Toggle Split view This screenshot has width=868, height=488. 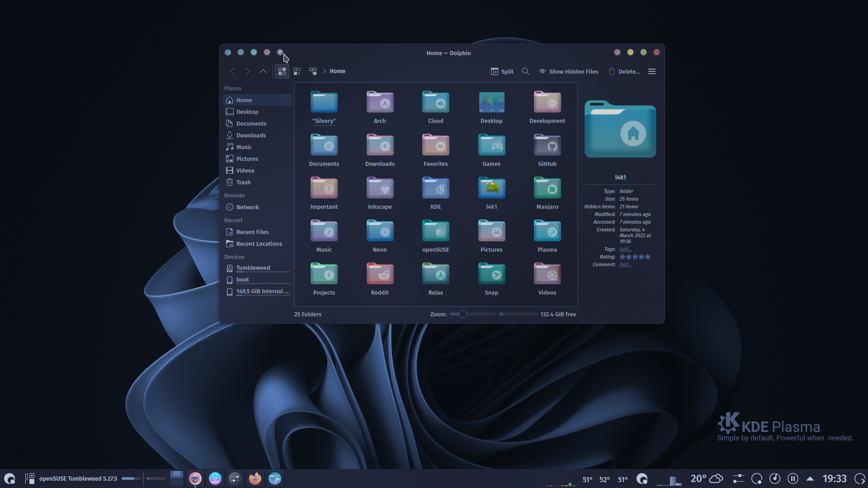tap(502, 71)
